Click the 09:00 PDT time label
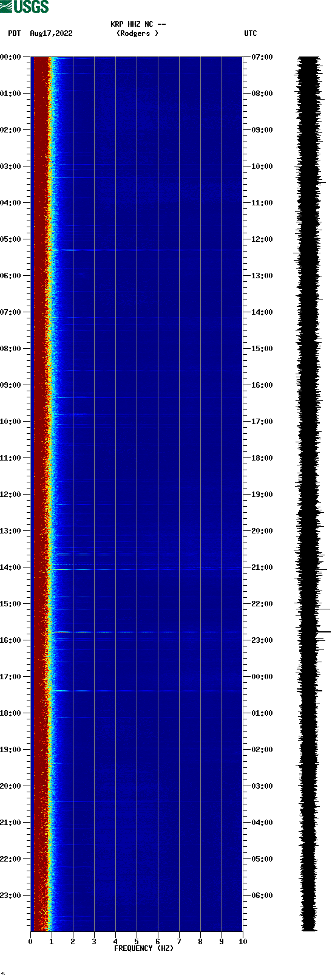The image size is (335, 980). click(x=11, y=385)
